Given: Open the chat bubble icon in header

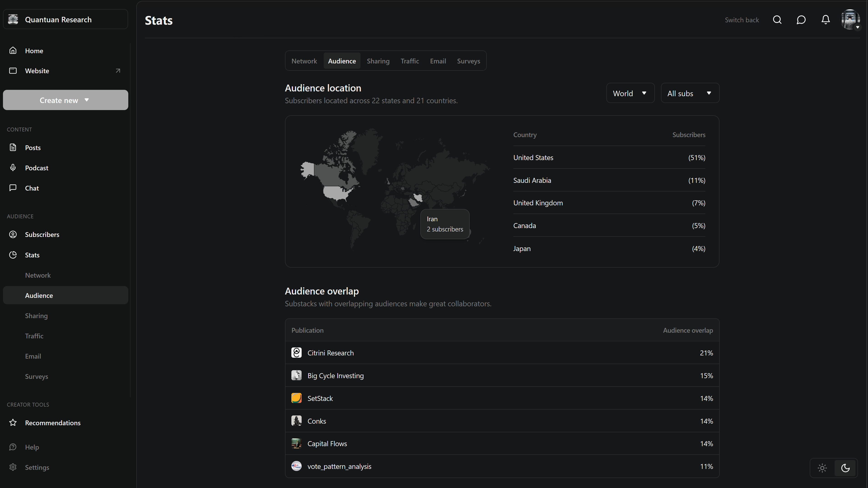Looking at the screenshot, I should click(x=801, y=20).
